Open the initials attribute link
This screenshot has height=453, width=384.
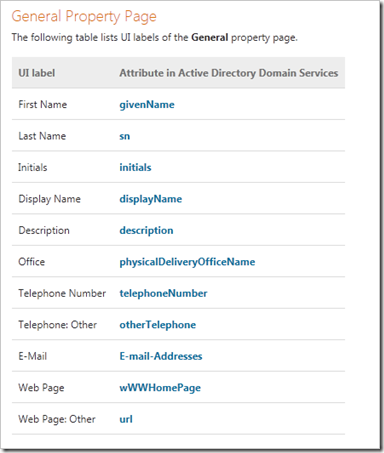point(135,167)
